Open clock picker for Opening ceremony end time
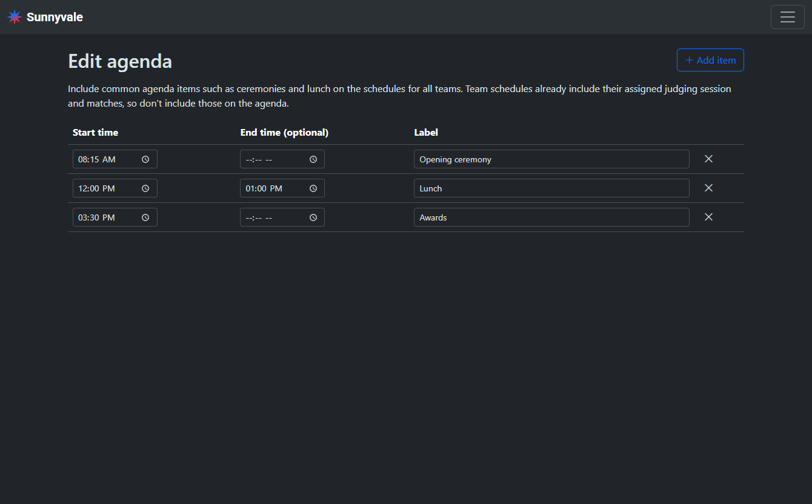The image size is (812, 504). (313, 159)
